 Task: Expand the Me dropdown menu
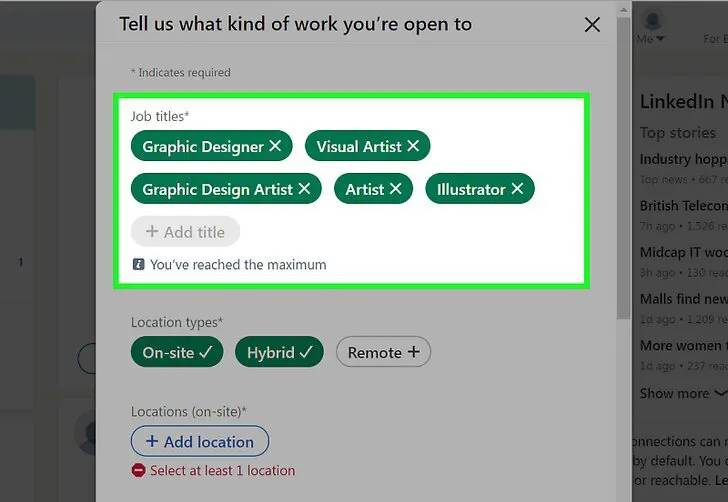point(650,39)
